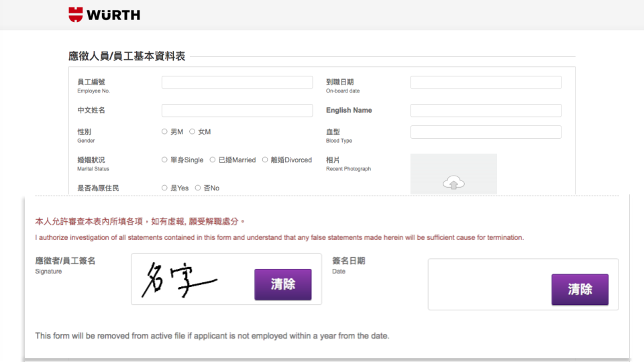644x362 pixels.
Task: Choose 已婚Married marital status
Action: 213,160
